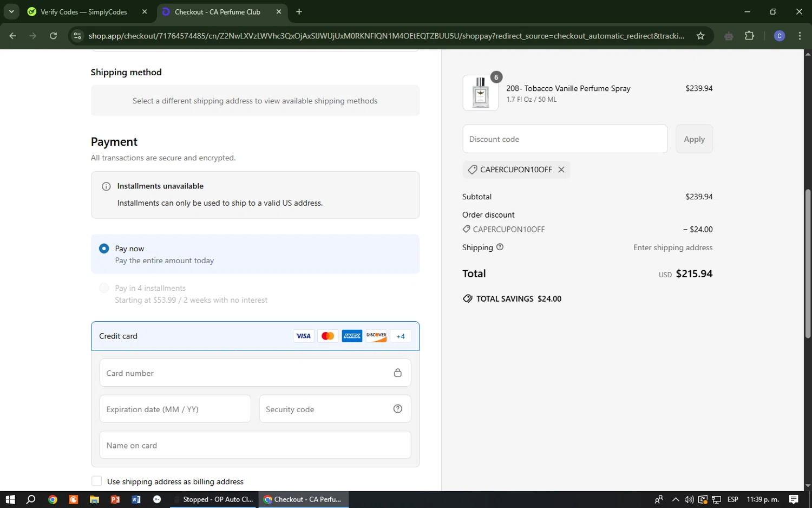Focus the Expiration date field
Image resolution: width=812 pixels, height=508 pixels.
175,409
